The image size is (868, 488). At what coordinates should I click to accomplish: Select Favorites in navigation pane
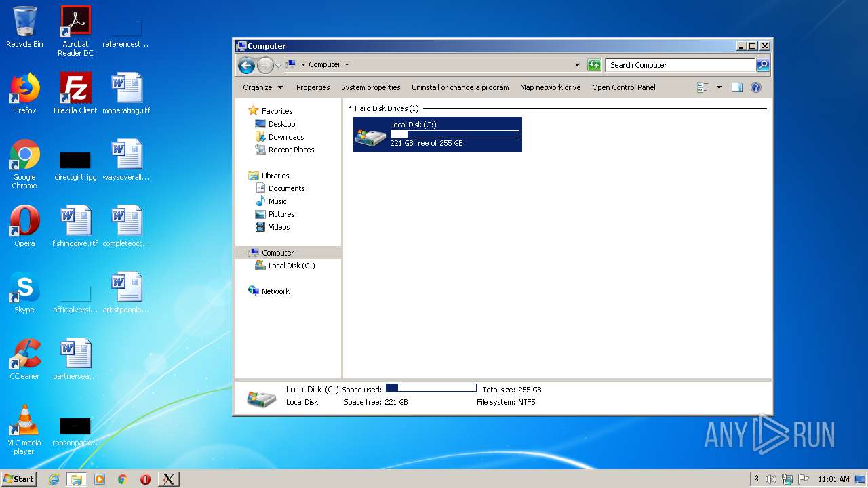(277, 111)
